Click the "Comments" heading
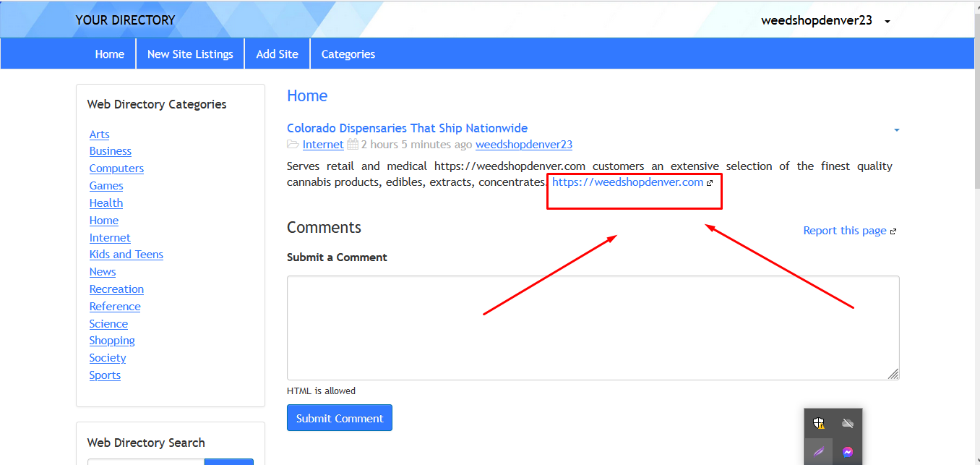Viewport: 980px width, 465px height. (x=324, y=227)
